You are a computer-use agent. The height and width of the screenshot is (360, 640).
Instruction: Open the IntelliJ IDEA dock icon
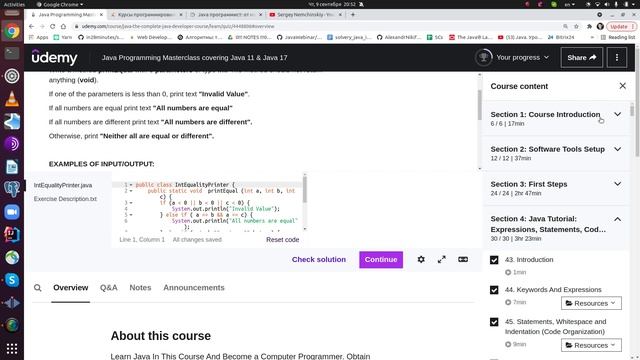point(12,234)
